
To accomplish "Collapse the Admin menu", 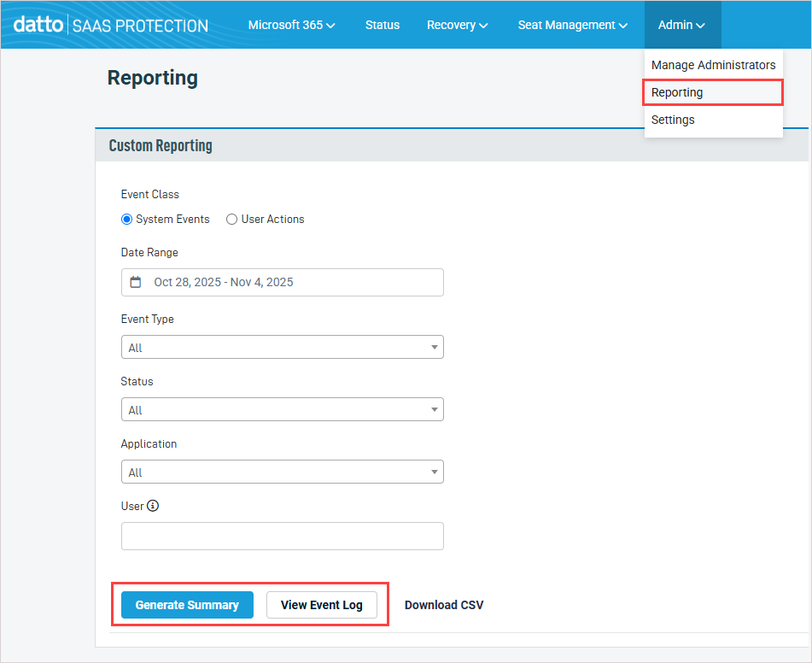I will tap(681, 25).
